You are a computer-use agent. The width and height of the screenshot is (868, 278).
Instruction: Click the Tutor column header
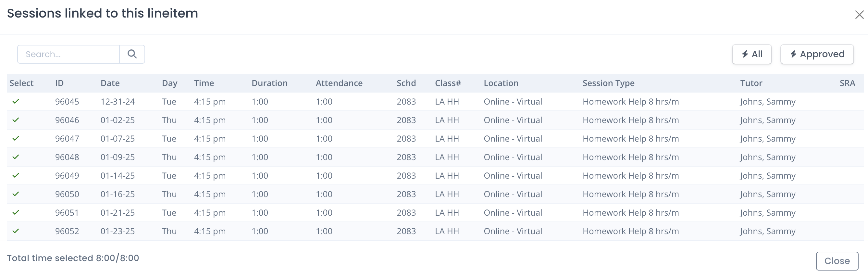[751, 83]
